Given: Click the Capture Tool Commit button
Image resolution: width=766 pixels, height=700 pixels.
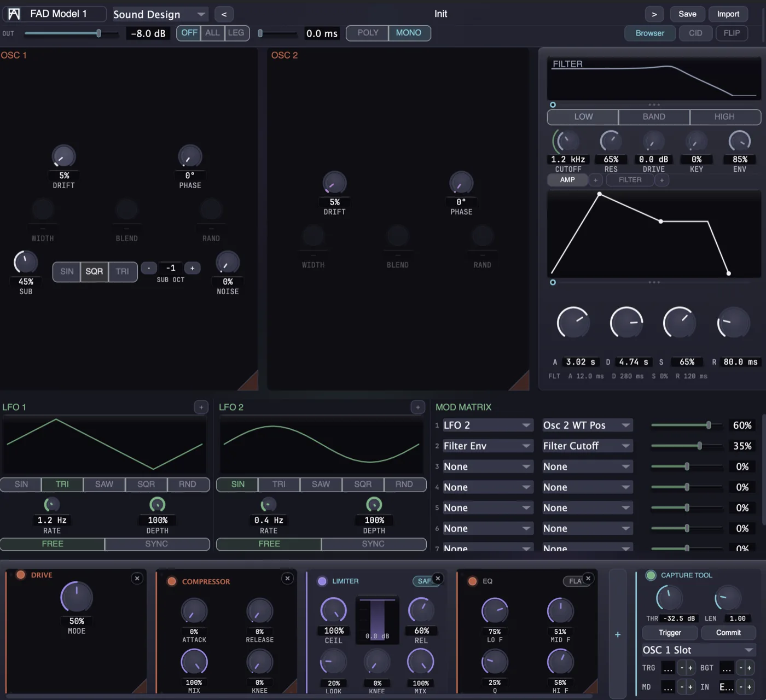Looking at the screenshot, I should coord(728,633).
